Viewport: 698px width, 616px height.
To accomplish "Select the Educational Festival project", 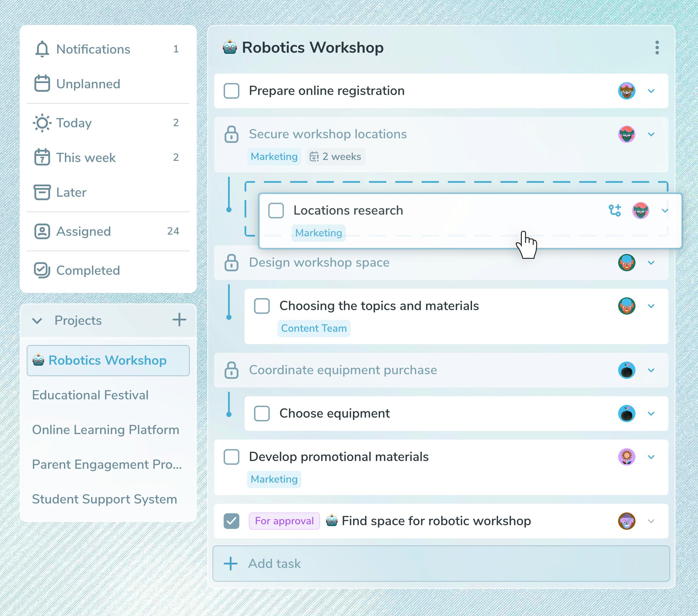I will (90, 395).
